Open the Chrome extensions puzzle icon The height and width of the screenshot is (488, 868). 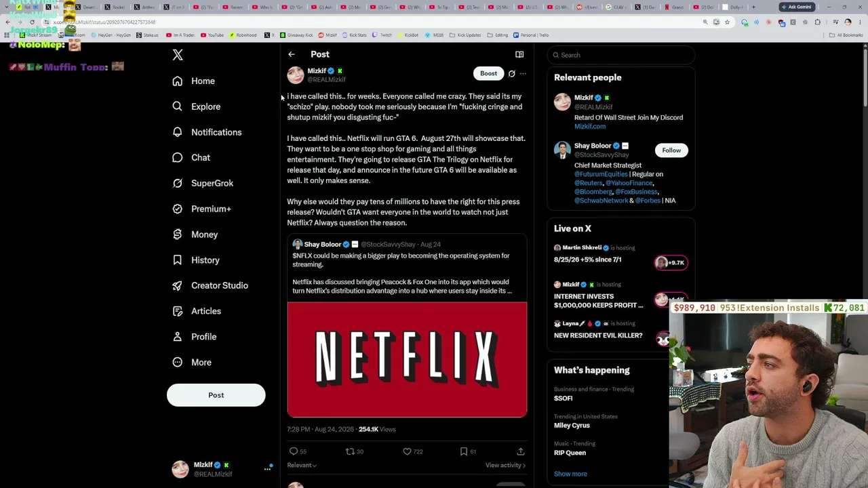817,22
